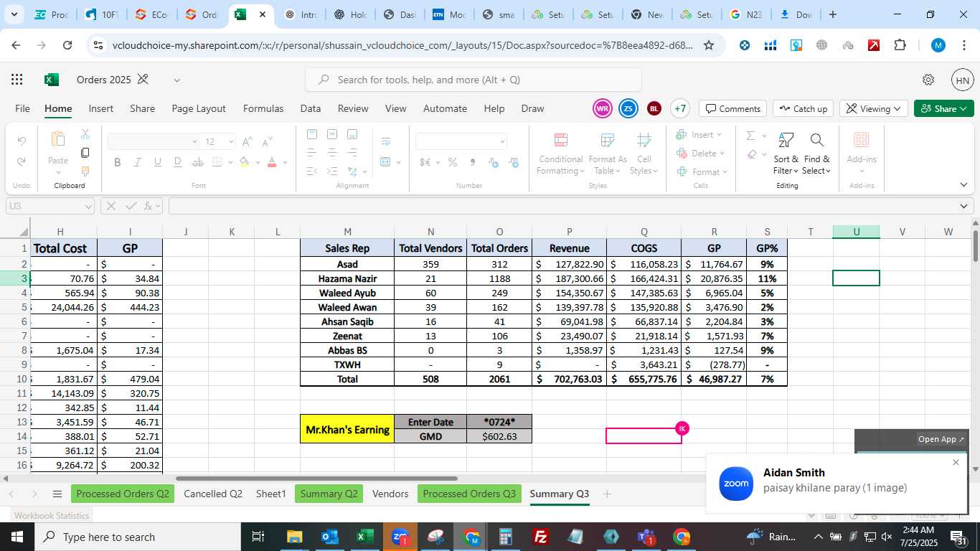Image resolution: width=980 pixels, height=551 pixels.
Task: Switch to the Data ribbon tab
Action: [x=311, y=108]
